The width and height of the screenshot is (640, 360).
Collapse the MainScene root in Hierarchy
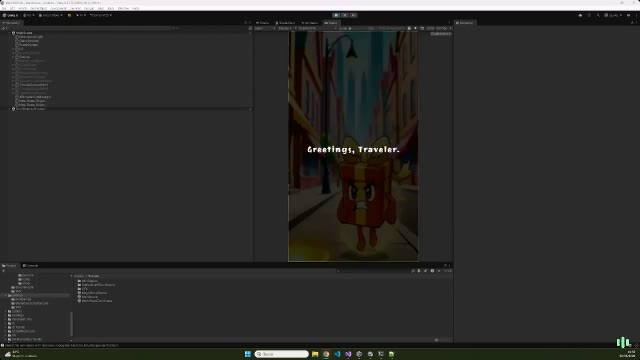tap(10, 33)
